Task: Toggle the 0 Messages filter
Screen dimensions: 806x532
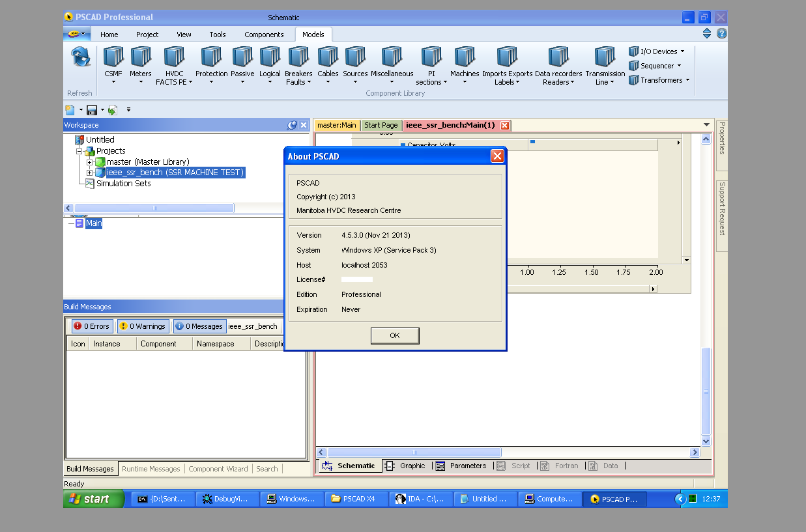Action: pos(199,326)
